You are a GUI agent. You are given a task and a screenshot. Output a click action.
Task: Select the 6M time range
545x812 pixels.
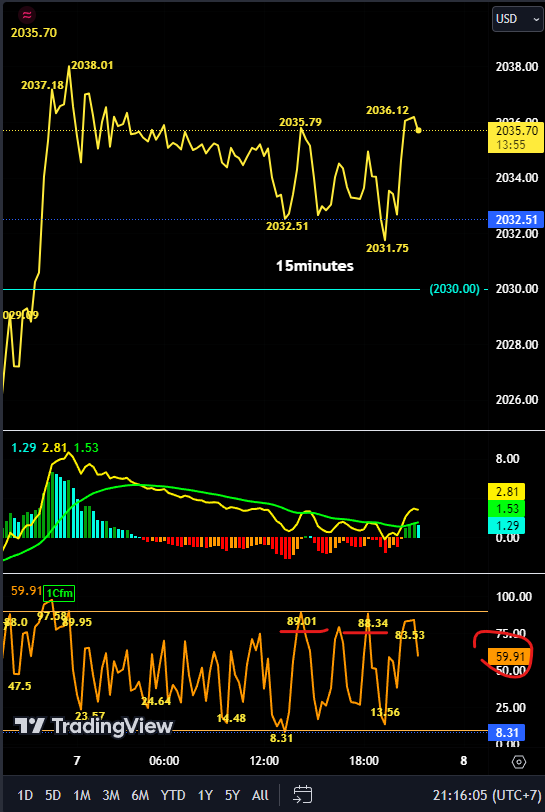140,795
